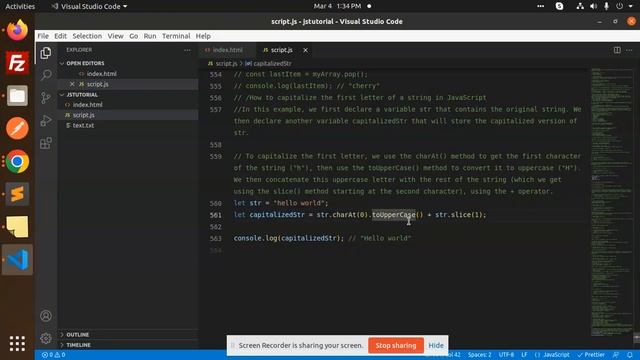Open the View menu
Image resolution: width=640 pixels, height=360 pixels.
116,36
